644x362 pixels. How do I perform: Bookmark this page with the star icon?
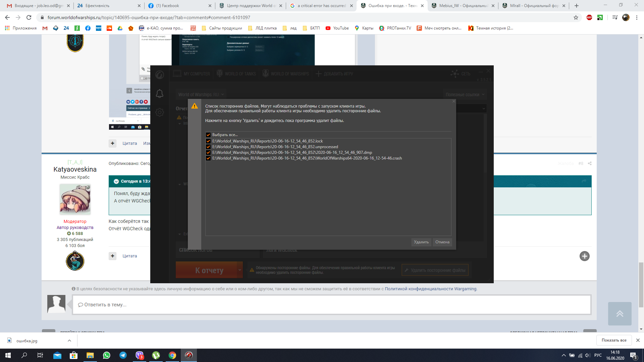576,17
